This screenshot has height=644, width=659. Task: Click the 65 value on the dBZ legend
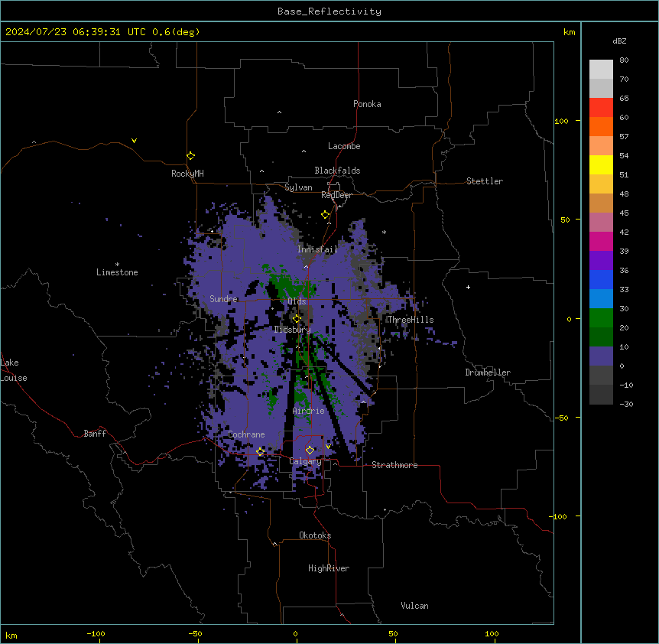point(624,99)
